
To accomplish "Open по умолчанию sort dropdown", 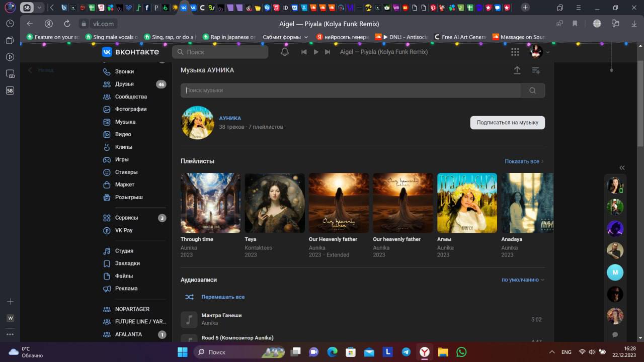I will (x=523, y=280).
